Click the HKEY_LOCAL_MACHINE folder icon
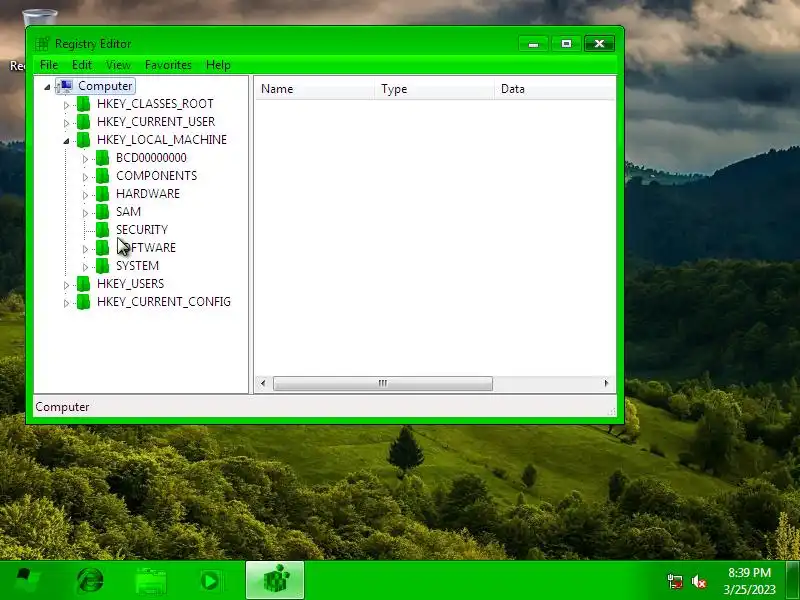This screenshot has width=800, height=600. point(83,139)
